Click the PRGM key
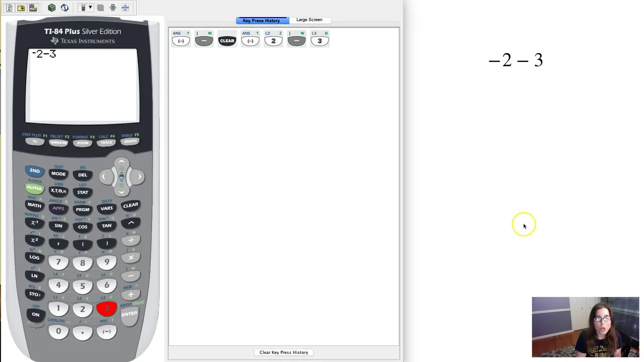644x362 pixels. [x=83, y=210]
